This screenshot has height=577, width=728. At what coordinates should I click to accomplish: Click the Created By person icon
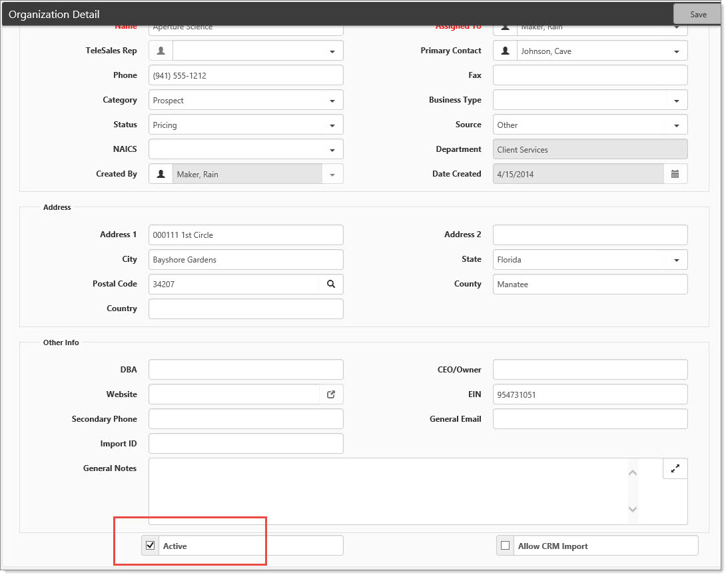[x=161, y=174]
